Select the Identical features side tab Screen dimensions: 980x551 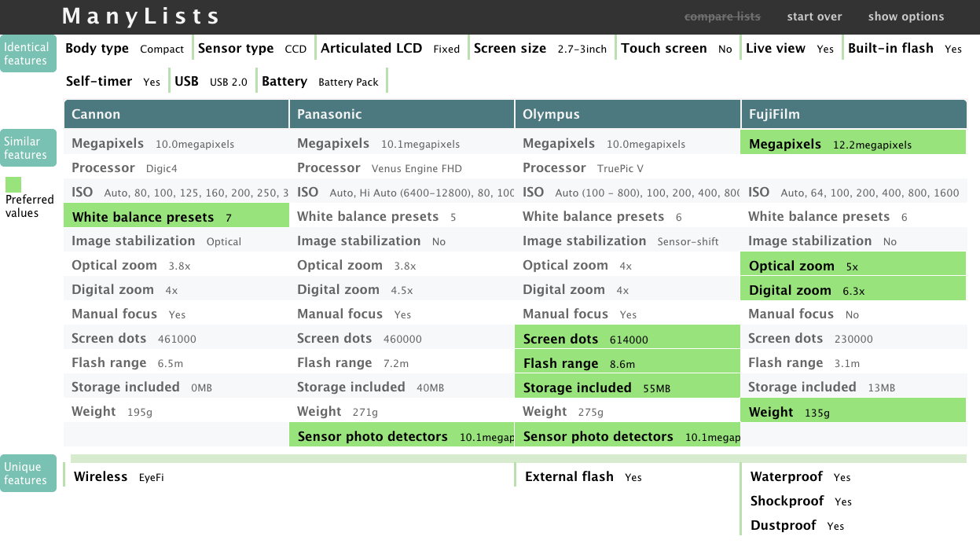28,53
